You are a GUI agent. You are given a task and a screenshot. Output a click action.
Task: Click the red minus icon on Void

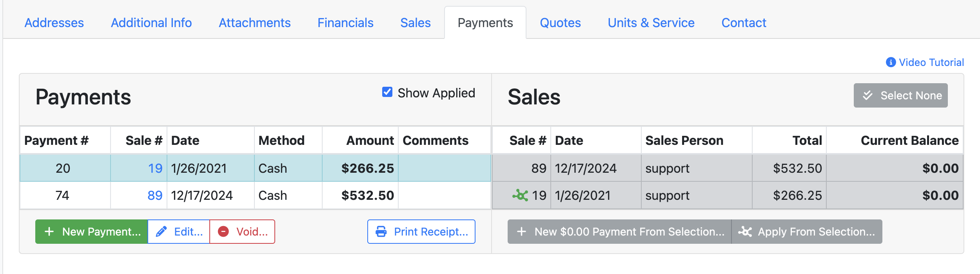point(223,232)
